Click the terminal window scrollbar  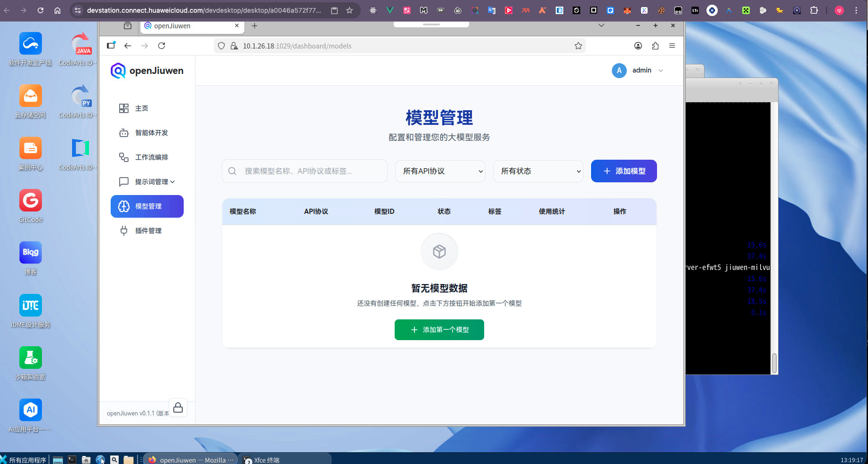tap(774, 363)
